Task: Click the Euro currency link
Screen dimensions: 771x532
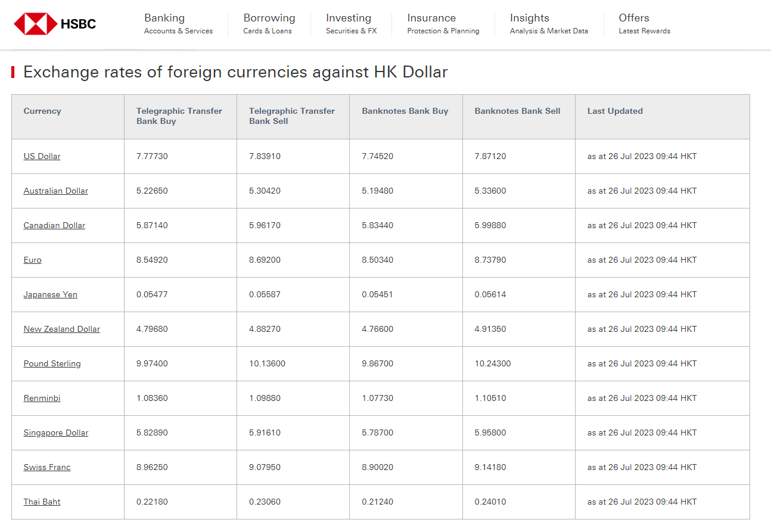Action: [x=33, y=260]
